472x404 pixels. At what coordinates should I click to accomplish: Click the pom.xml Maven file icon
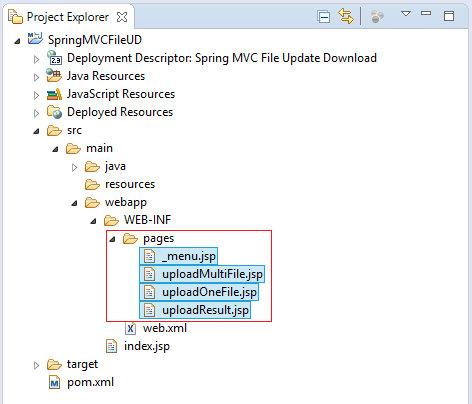click(54, 382)
